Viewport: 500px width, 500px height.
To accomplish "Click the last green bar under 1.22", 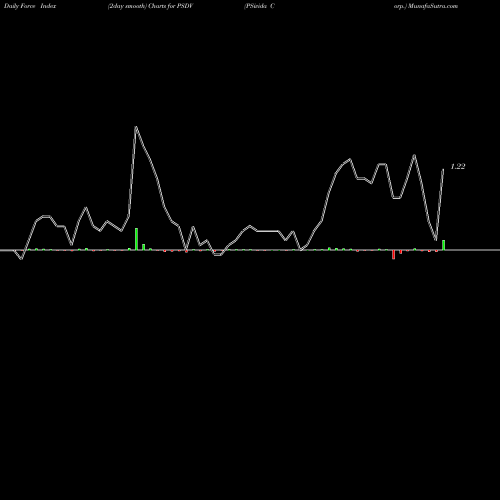I will [443, 245].
